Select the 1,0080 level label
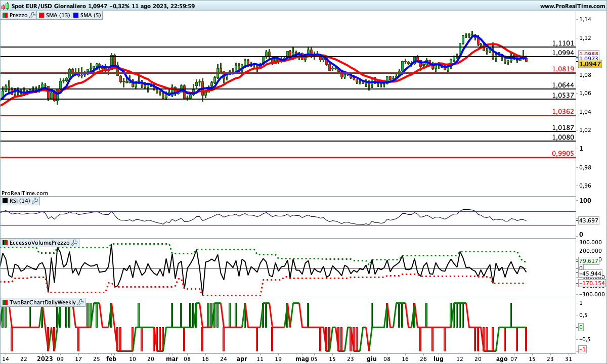Screen dimensions: 607x364 point(563,137)
